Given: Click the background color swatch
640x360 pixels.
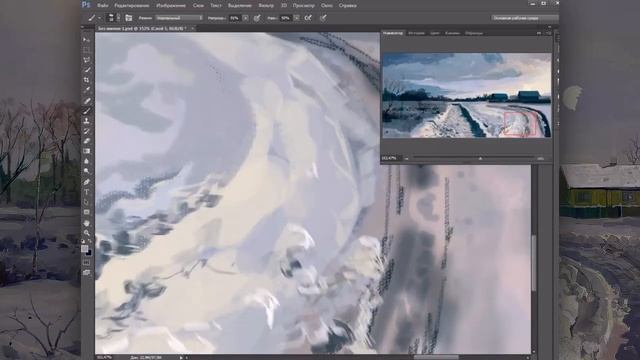Looking at the screenshot, I should pyautogui.click(x=89, y=253).
